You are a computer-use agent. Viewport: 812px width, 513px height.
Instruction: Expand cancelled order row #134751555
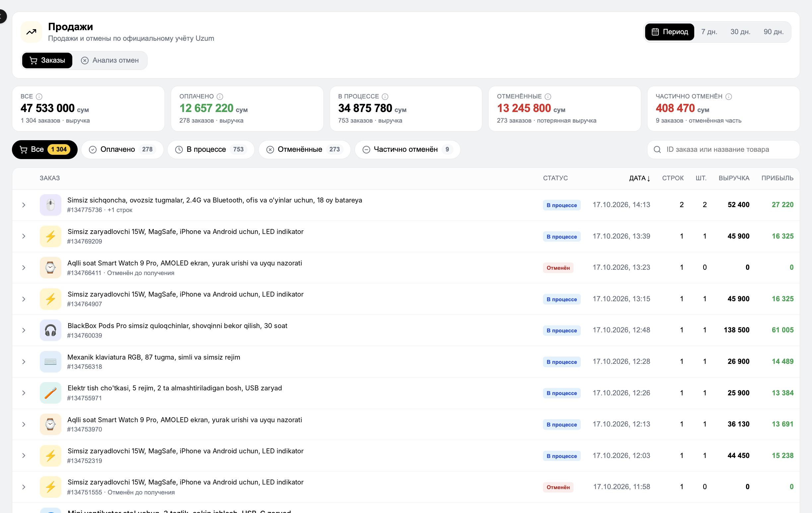coord(24,487)
